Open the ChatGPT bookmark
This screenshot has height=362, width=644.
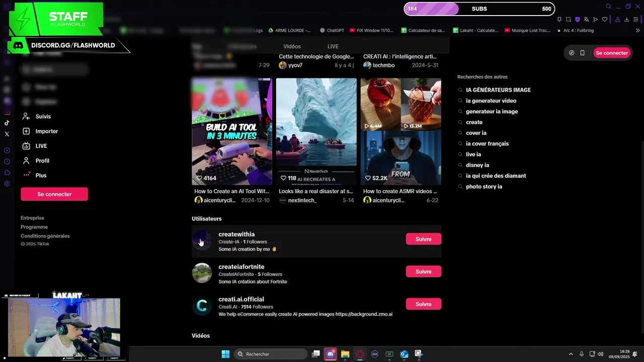(332, 31)
